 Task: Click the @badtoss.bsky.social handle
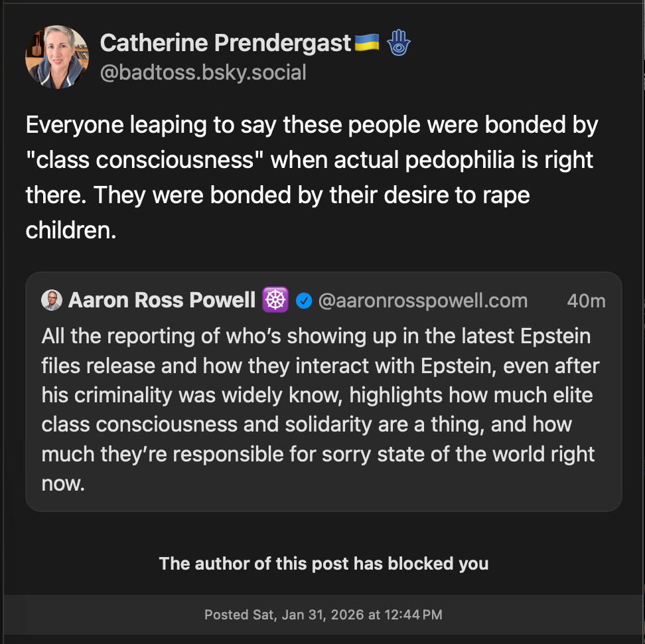point(203,72)
